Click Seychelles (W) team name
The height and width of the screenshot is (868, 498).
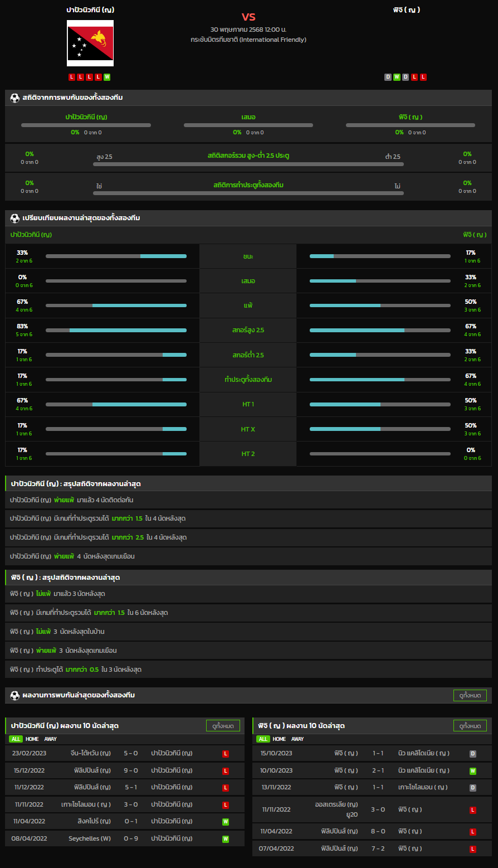tap(90, 838)
